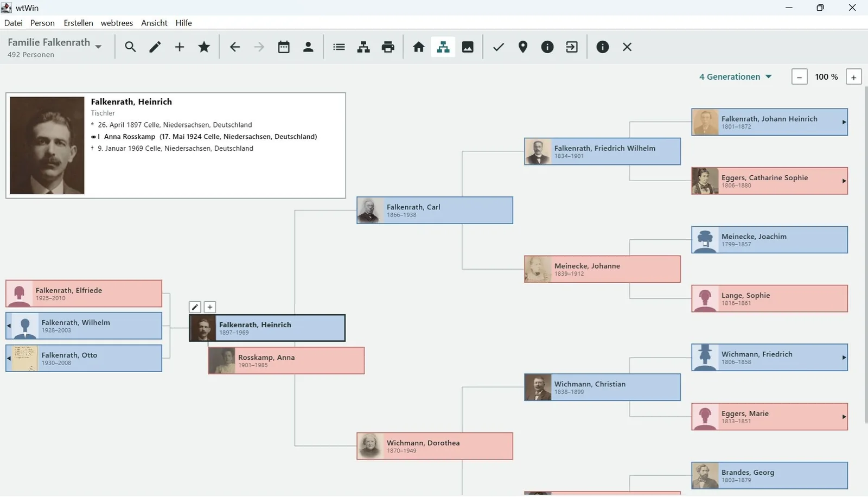Click small plus above Heinrich's box

[210, 307]
